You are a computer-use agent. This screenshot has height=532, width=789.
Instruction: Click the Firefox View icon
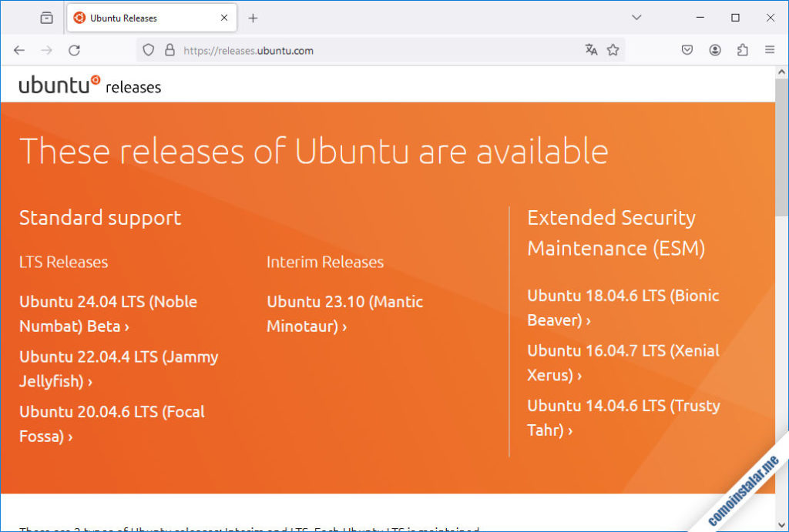(x=45, y=16)
